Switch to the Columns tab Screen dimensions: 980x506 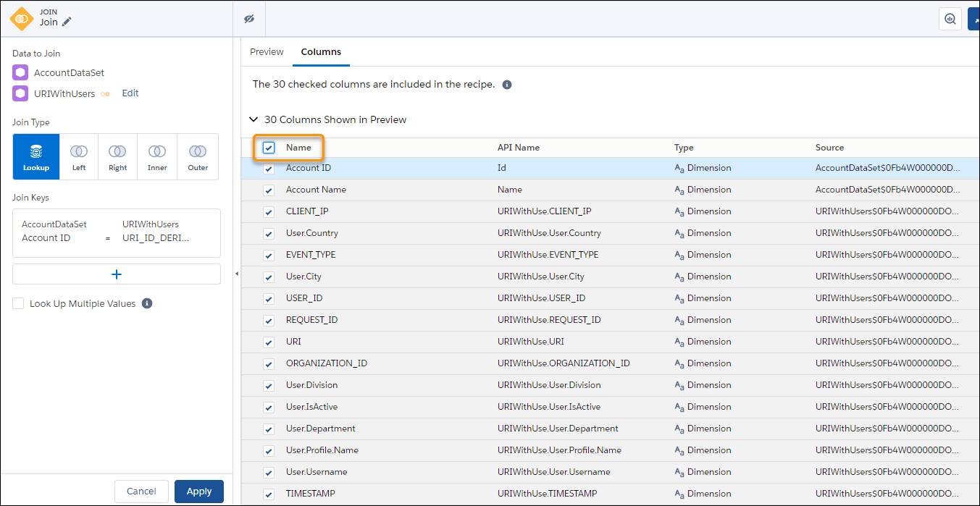pyautogui.click(x=321, y=52)
